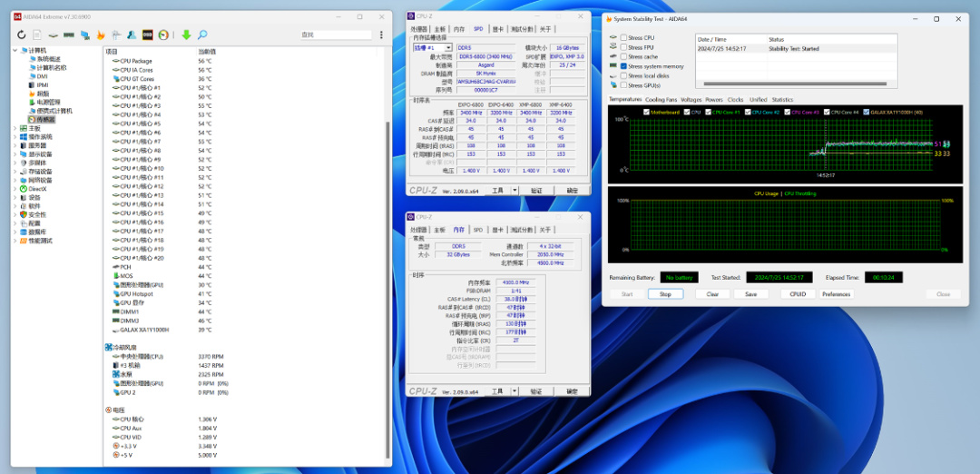
Task: Switch to the Statistics tab
Action: click(x=782, y=100)
